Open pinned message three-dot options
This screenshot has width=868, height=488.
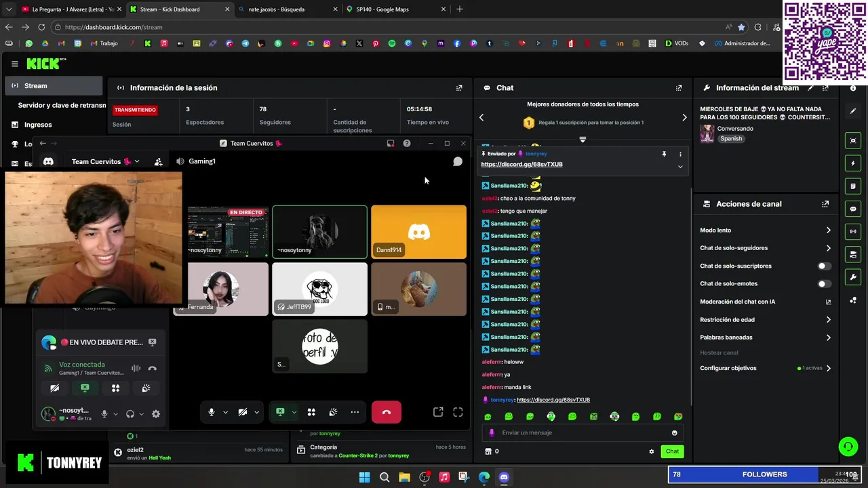[680, 154]
